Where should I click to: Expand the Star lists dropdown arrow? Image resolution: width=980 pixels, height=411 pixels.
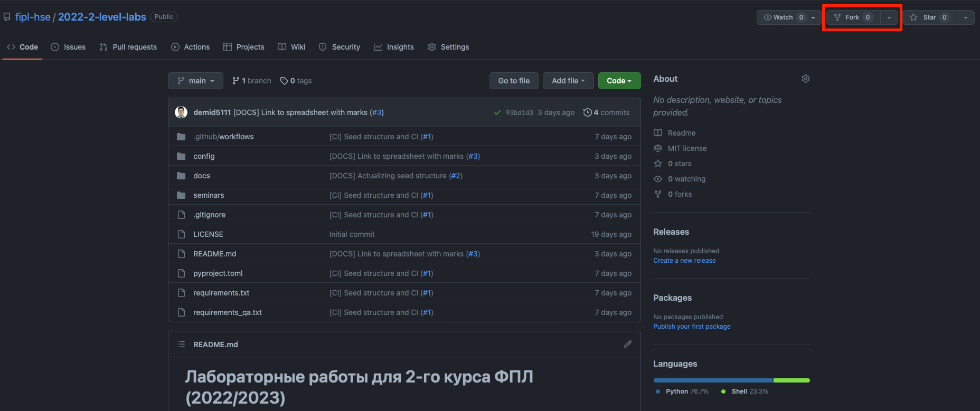tap(966, 17)
